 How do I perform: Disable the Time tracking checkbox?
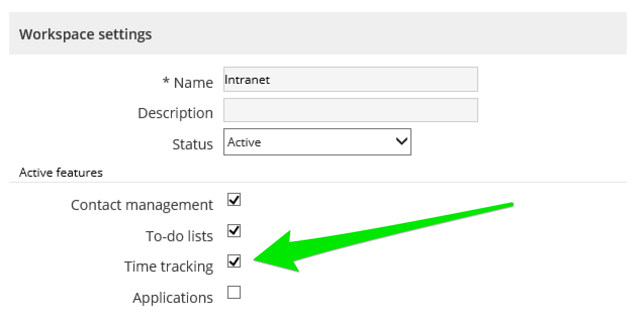click(x=234, y=261)
